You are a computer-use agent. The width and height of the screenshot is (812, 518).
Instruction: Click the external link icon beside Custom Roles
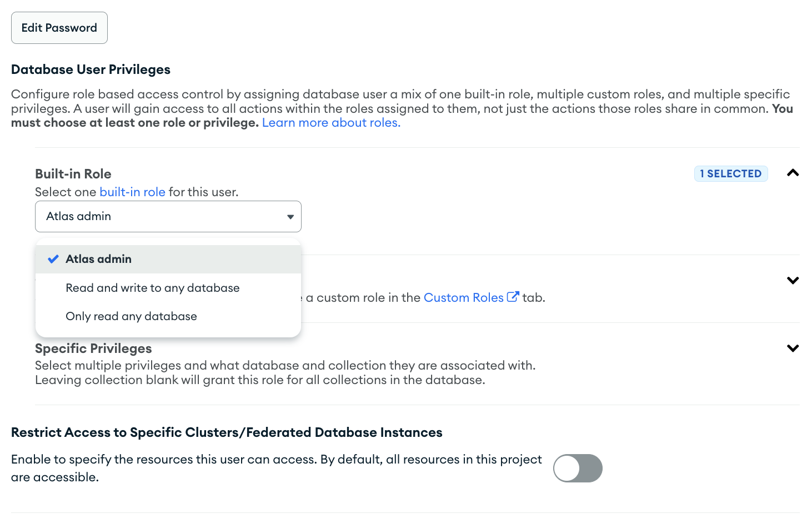coord(513,297)
